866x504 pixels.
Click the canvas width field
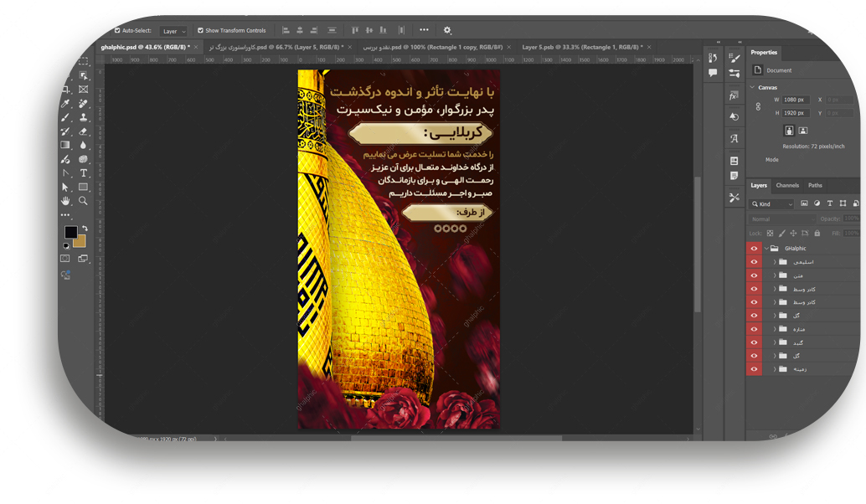tap(794, 100)
